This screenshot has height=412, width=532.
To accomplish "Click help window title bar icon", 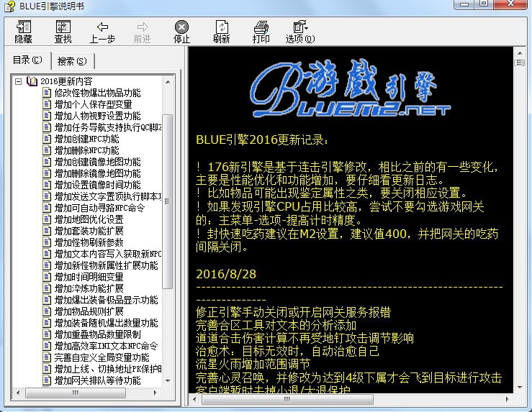I will pyautogui.click(x=10, y=6).
